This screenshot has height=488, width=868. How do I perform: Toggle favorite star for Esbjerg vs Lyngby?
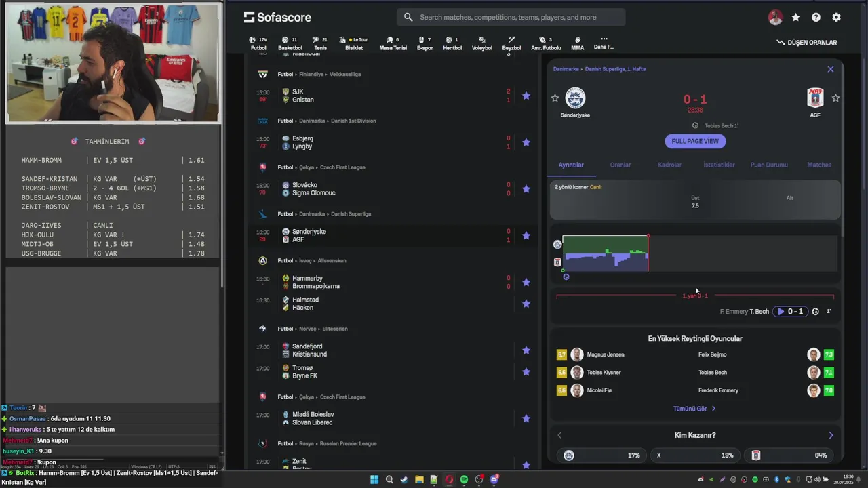point(526,142)
